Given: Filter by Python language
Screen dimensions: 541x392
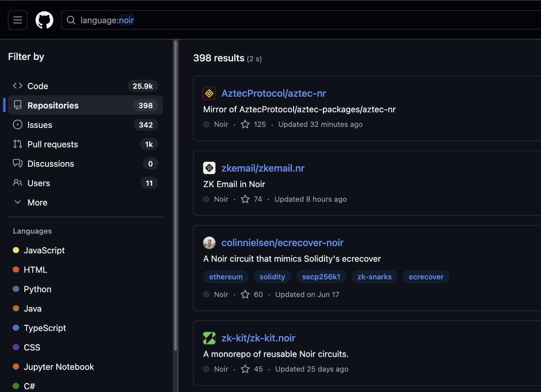Looking at the screenshot, I should tap(37, 289).
